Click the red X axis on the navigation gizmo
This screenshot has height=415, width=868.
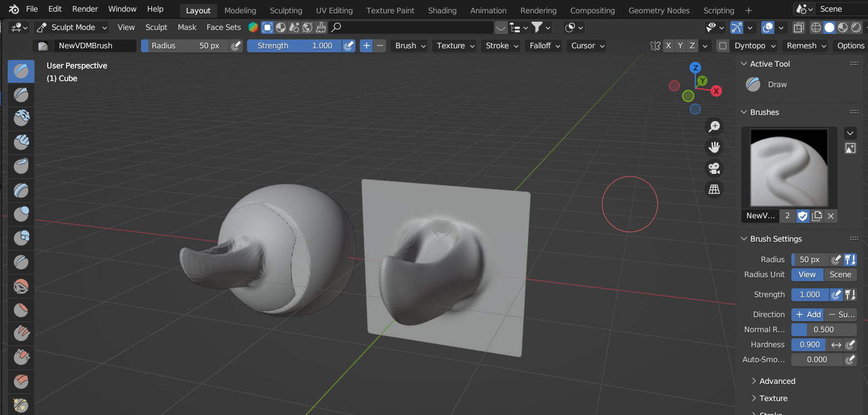[716, 91]
